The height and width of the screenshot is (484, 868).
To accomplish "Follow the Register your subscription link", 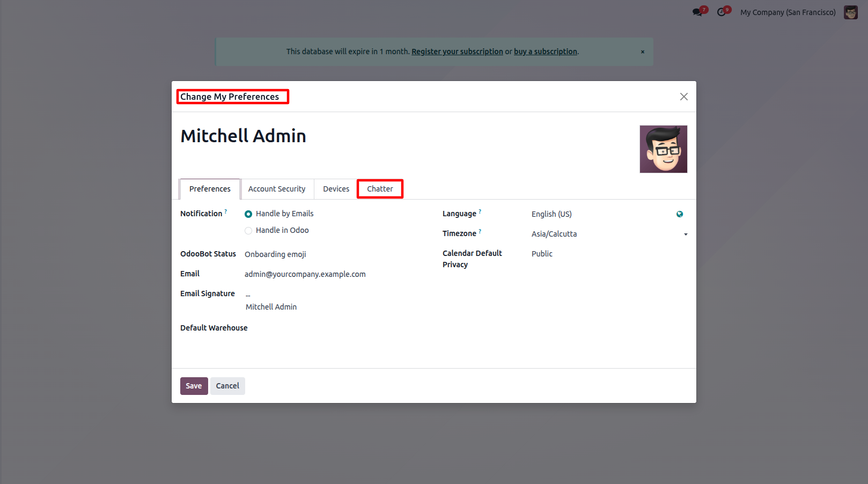I will tap(457, 52).
